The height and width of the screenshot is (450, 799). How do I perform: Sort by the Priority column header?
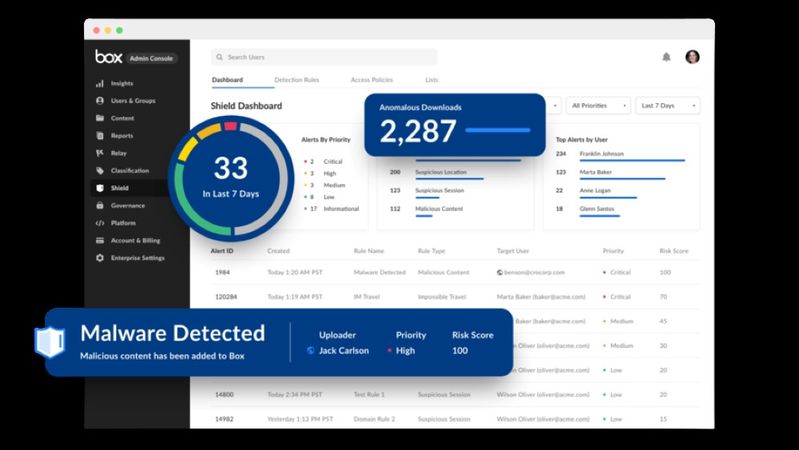click(613, 251)
